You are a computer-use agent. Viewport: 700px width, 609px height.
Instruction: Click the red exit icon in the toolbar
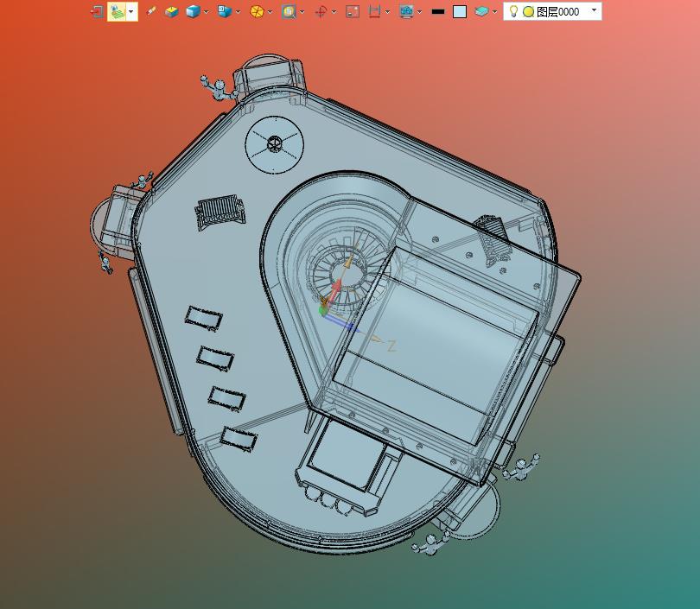[97, 11]
